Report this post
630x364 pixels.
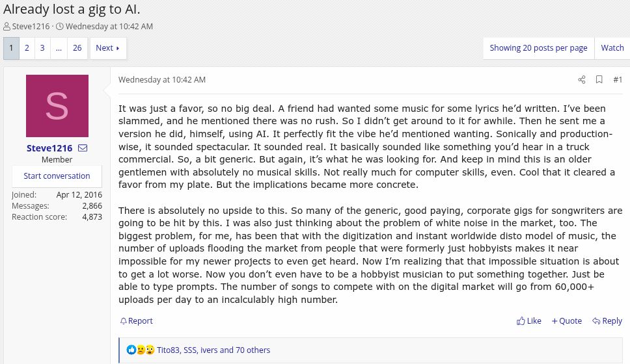coord(137,321)
